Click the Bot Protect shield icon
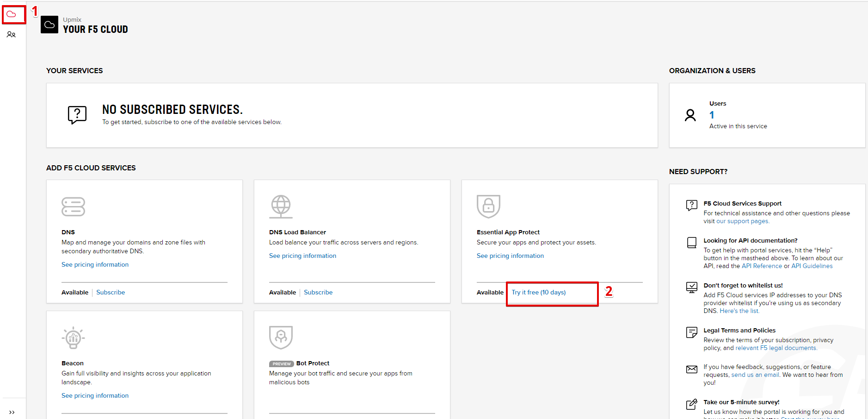The width and height of the screenshot is (868, 419). point(281,337)
